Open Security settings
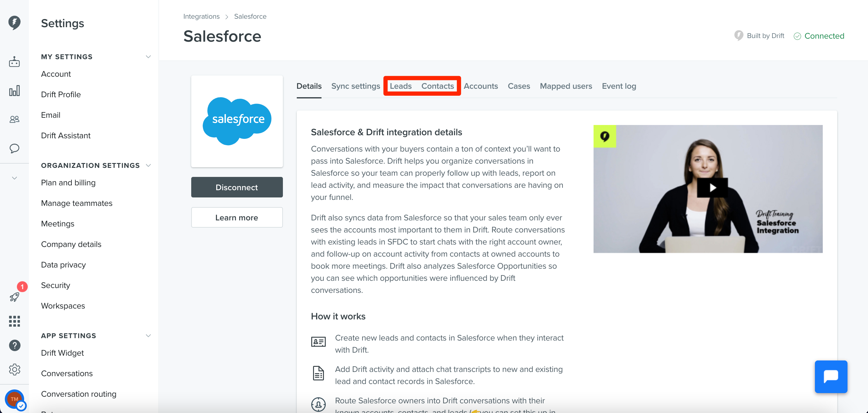 click(x=55, y=286)
